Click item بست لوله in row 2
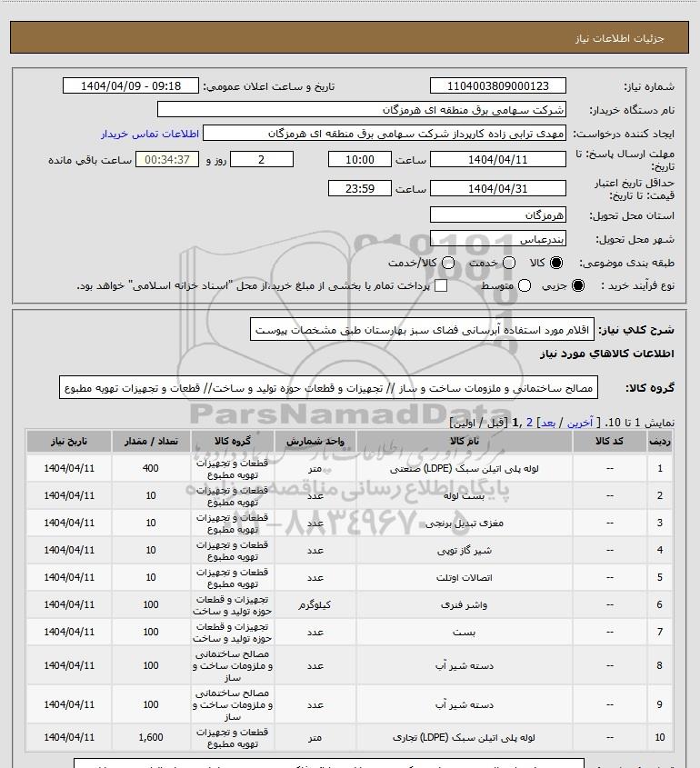700x768 pixels. [x=465, y=495]
